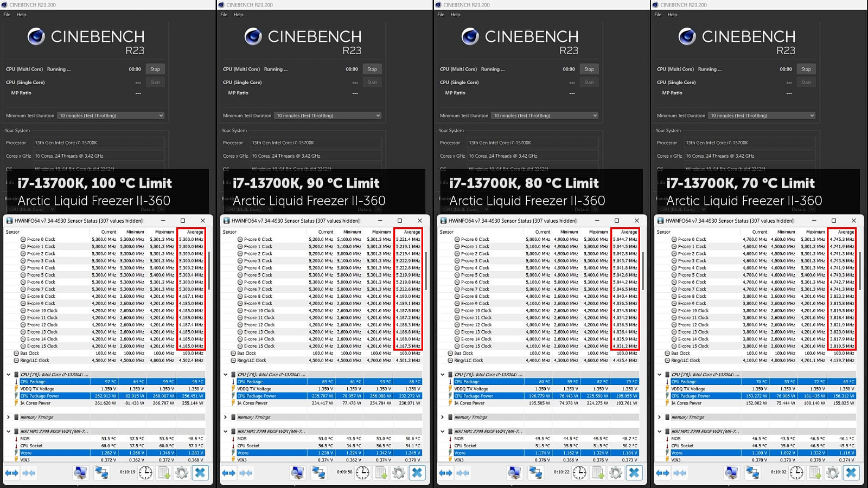This screenshot has height=488, width=868.
Task: Open sensor summary monitor icon in 100 °C HWiNFO
Action: pos(80,473)
